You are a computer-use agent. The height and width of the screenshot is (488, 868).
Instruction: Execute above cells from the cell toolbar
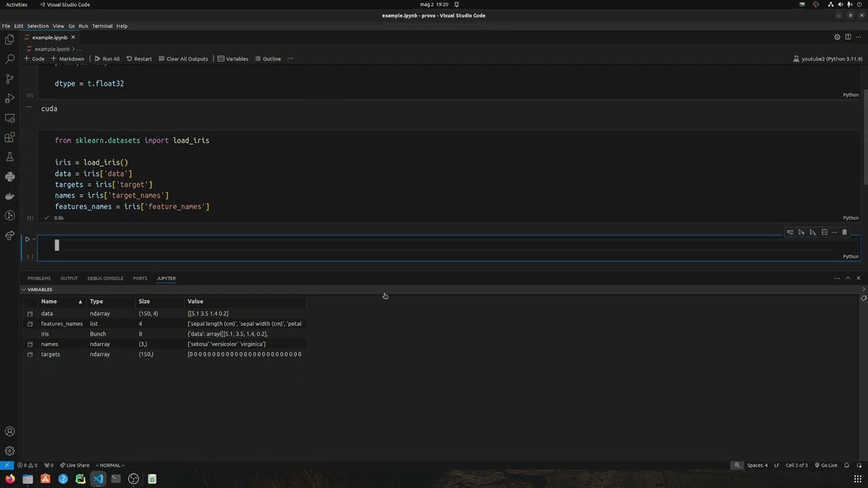pyautogui.click(x=802, y=232)
